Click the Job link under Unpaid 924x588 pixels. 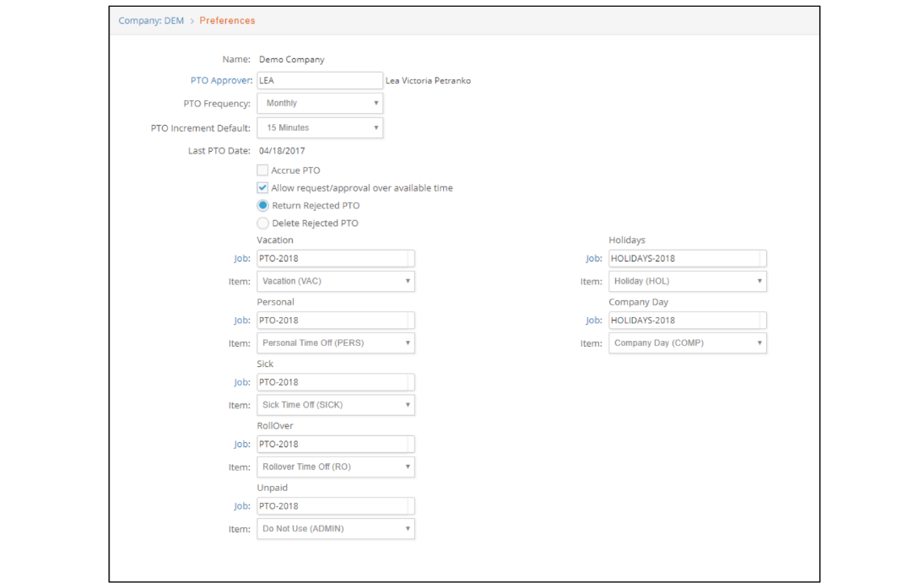(x=241, y=506)
